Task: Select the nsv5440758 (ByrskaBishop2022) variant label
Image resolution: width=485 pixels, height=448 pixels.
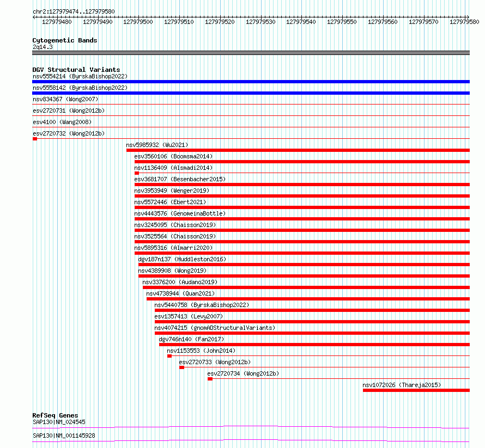Action: [202, 305]
